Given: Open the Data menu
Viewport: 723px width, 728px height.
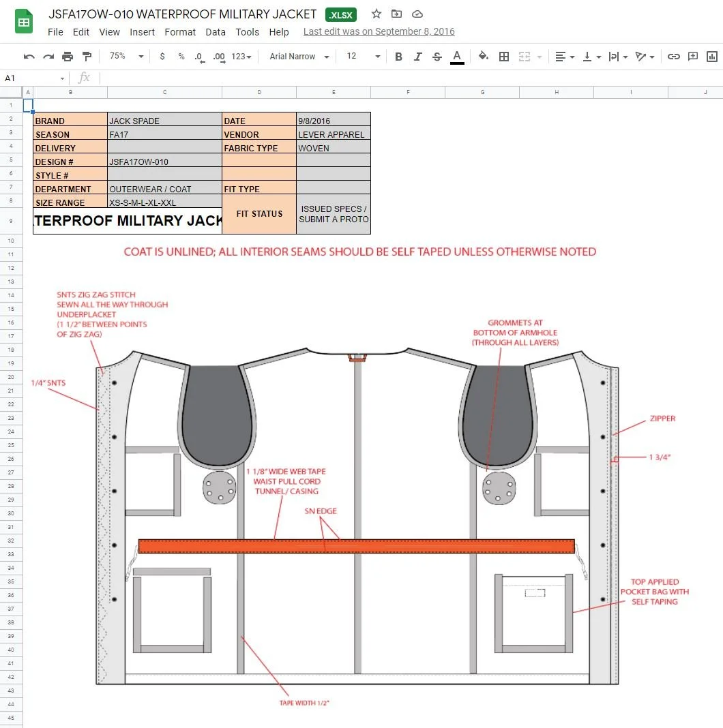Looking at the screenshot, I should point(215,32).
